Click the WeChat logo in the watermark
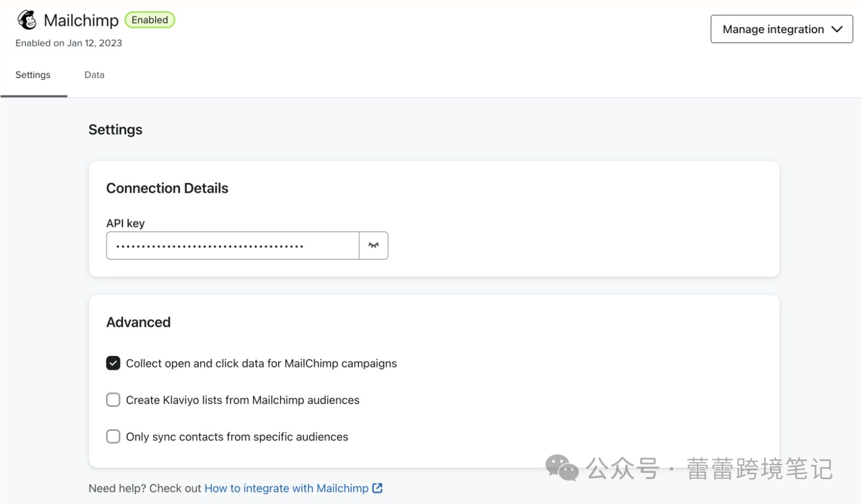Screen dimensions: 861x504 pyautogui.click(x=561, y=468)
